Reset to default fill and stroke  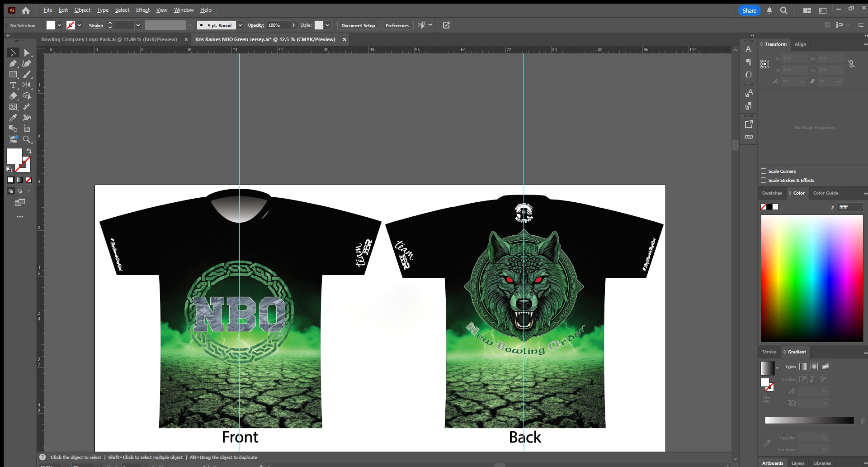9,169
